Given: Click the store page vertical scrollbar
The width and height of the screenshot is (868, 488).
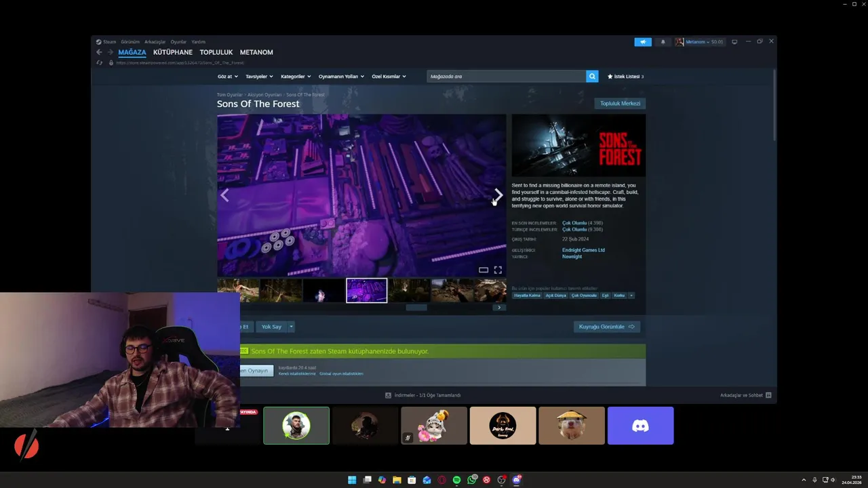Looking at the screenshot, I should [x=774, y=105].
